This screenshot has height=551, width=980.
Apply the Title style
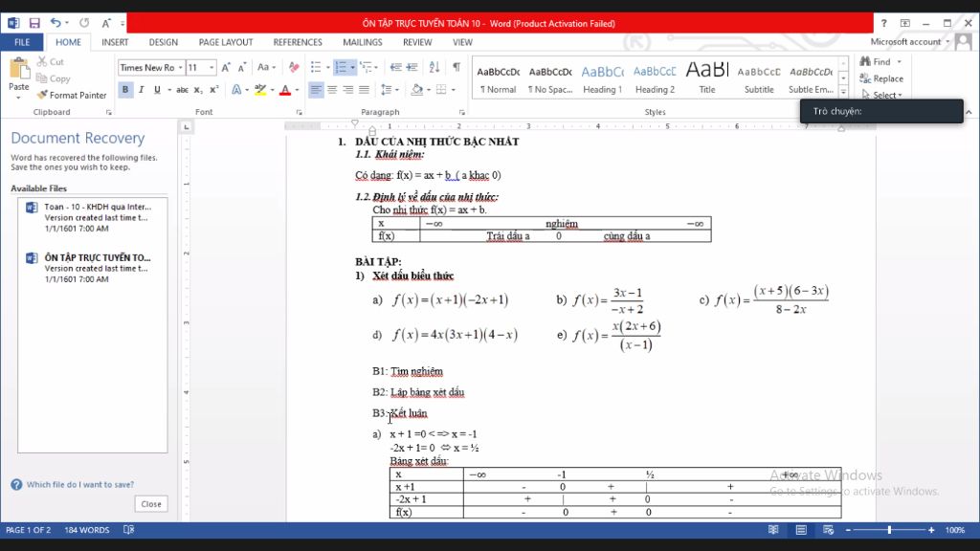point(707,78)
